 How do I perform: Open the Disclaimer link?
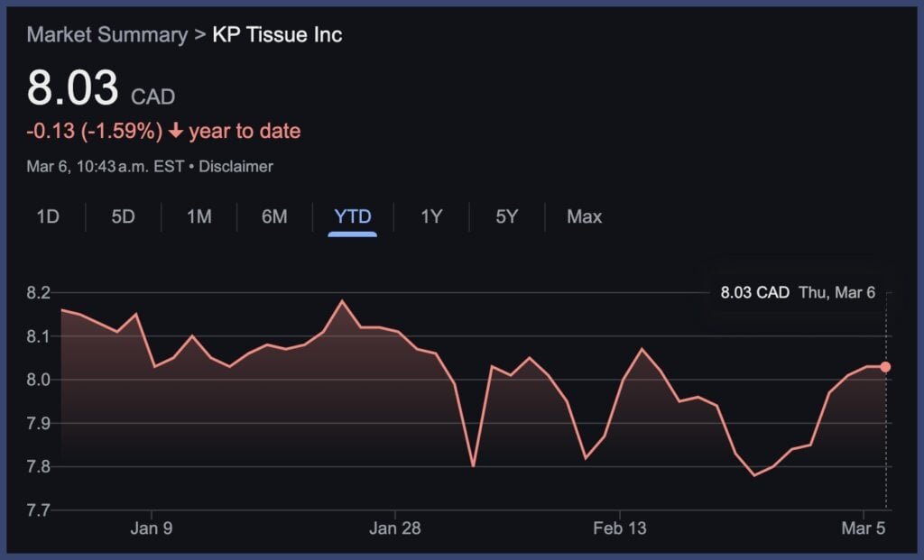click(x=236, y=167)
